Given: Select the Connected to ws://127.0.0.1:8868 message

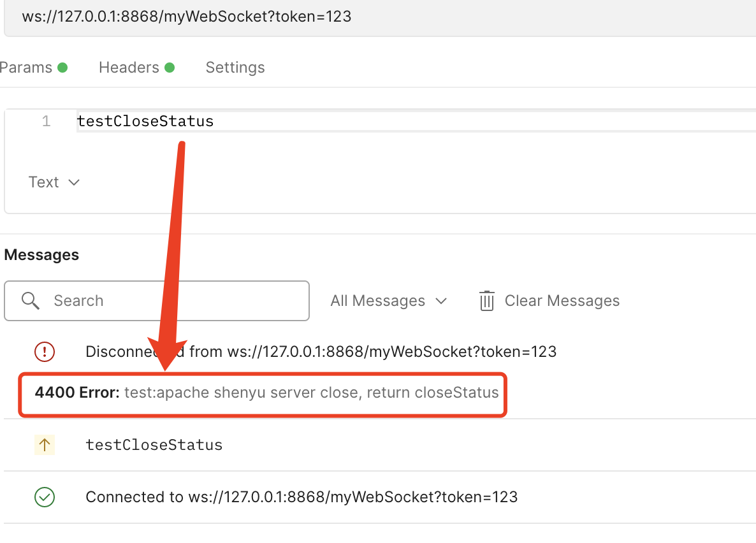Looking at the screenshot, I should pyautogui.click(x=302, y=497).
